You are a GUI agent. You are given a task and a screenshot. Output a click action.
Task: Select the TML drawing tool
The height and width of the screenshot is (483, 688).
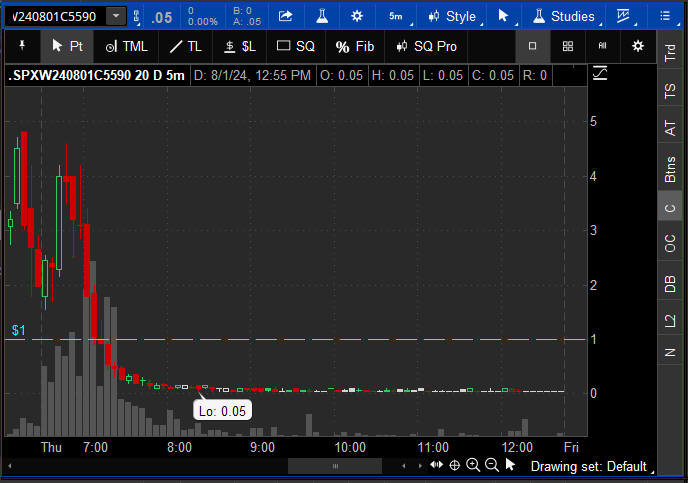click(126, 46)
